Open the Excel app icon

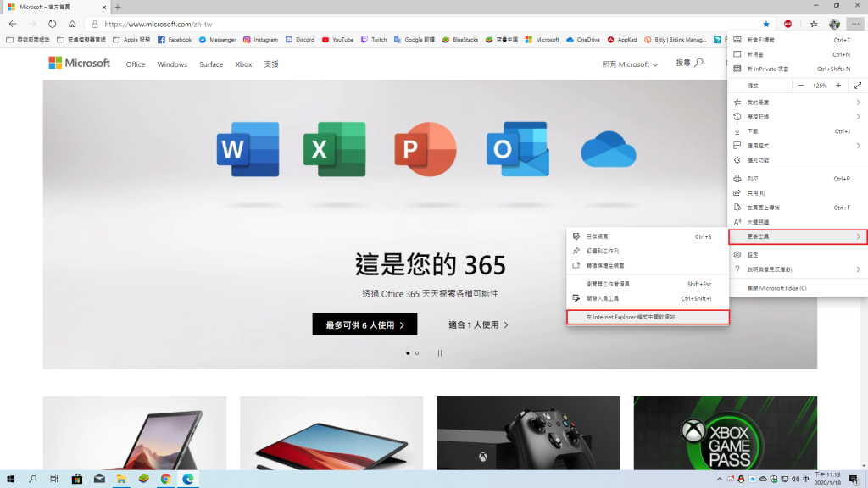click(x=334, y=149)
